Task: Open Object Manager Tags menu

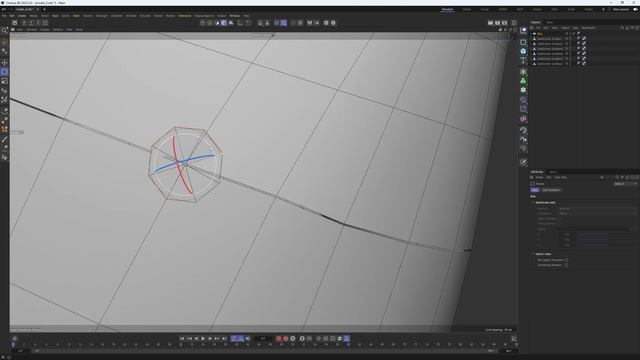Action: [x=575, y=28]
